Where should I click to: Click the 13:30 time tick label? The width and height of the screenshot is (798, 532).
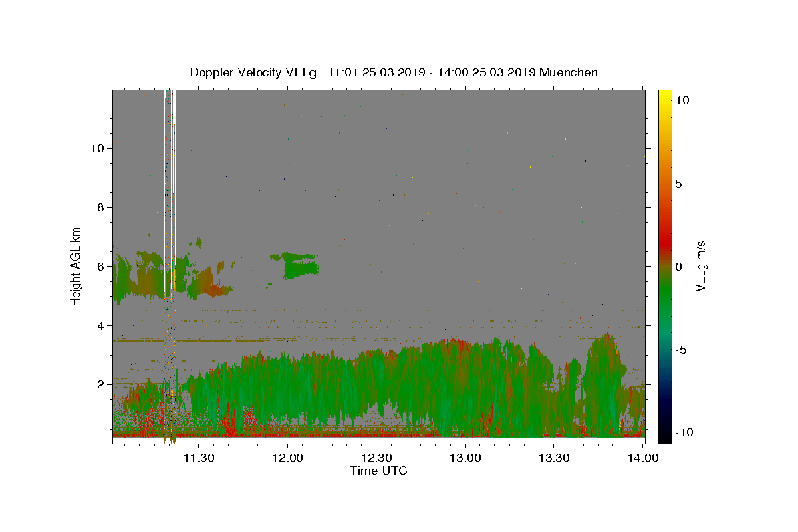coord(553,458)
